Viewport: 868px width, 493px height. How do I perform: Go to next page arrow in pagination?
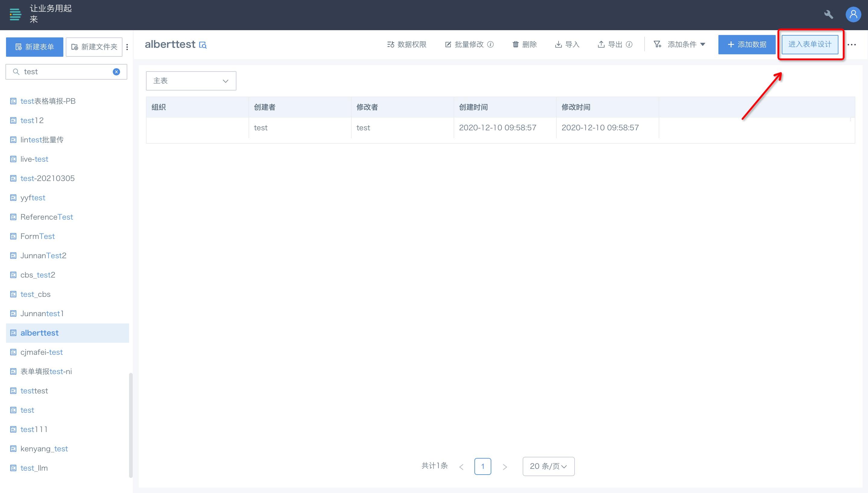pyautogui.click(x=505, y=467)
